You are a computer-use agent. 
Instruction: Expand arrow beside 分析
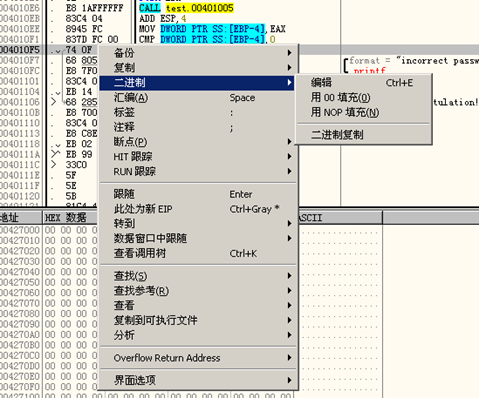tap(289, 335)
